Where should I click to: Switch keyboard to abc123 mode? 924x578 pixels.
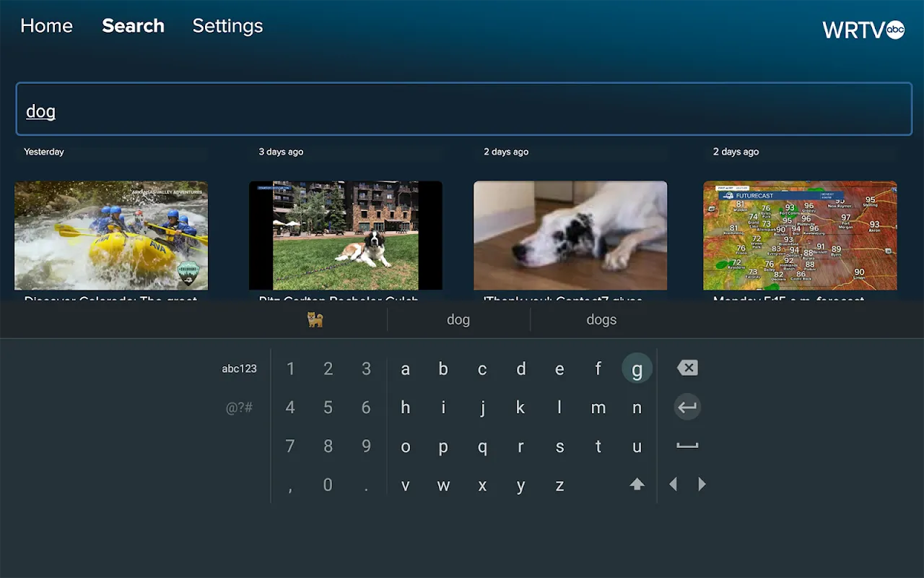[x=239, y=368]
